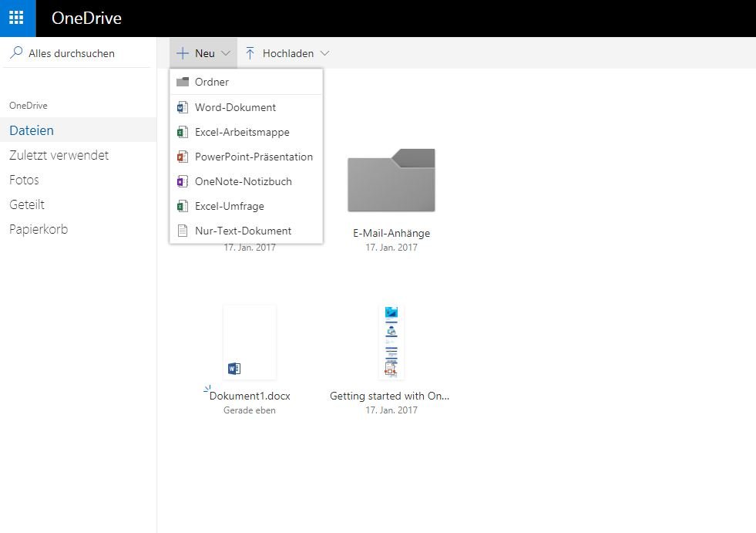Click the OneDrive heading in the sidebar
The width and height of the screenshot is (756, 533).
29,105
